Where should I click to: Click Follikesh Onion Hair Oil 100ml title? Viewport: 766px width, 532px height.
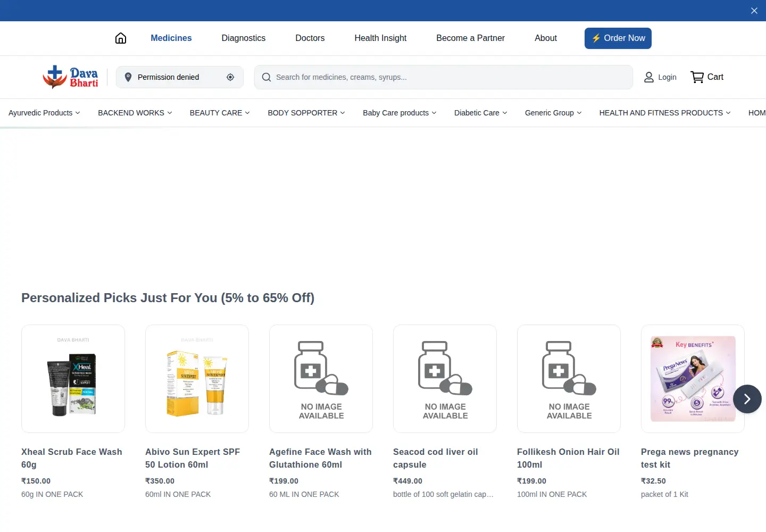click(568, 458)
